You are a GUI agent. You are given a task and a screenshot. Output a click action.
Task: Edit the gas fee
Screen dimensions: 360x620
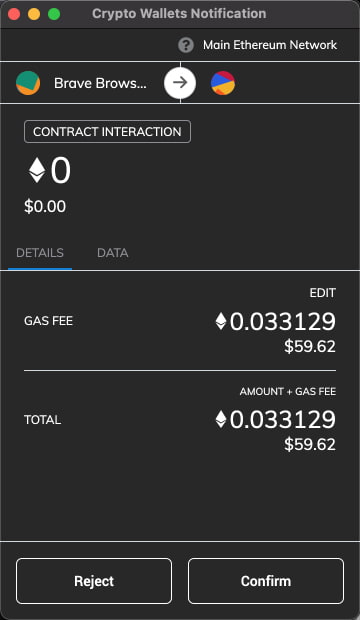[x=322, y=293]
